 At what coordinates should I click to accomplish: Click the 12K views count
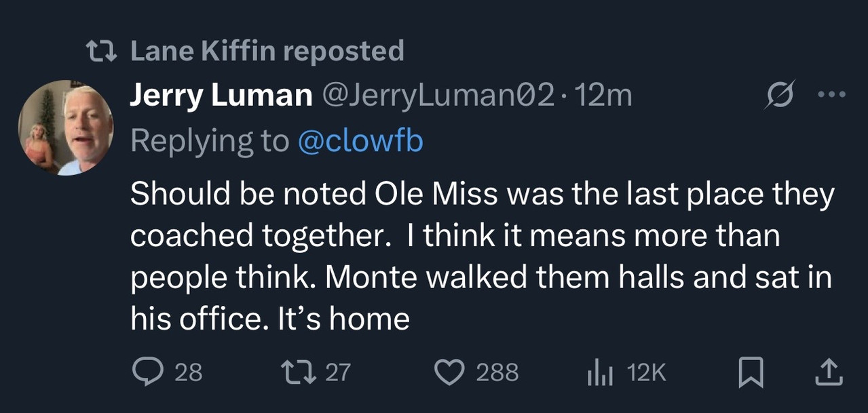pos(647,372)
